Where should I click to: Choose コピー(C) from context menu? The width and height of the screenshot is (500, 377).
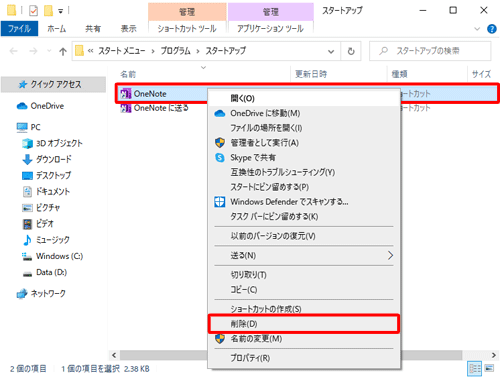[304, 290]
